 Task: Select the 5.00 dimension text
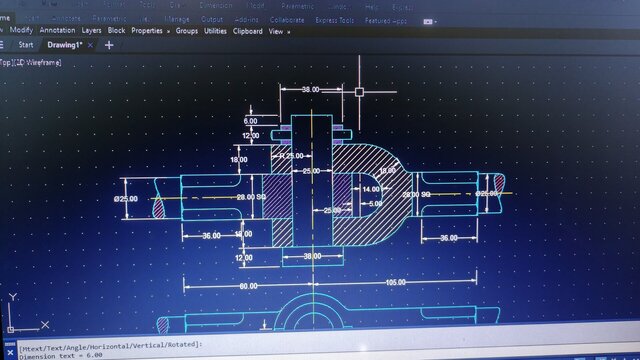(x=376, y=203)
